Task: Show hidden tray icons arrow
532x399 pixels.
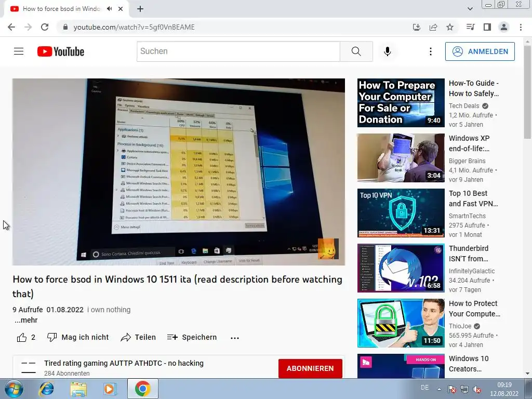Action: (x=439, y=390)
